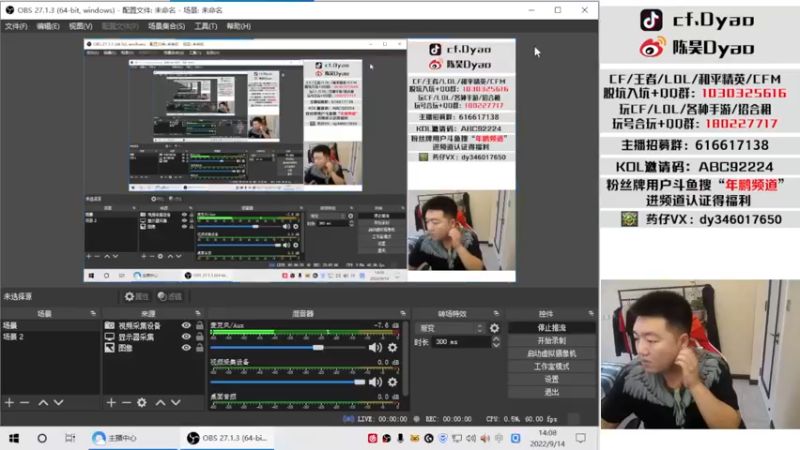
Task: Adjust the 视频采集设备 volume slider
Action: [360, 382]
